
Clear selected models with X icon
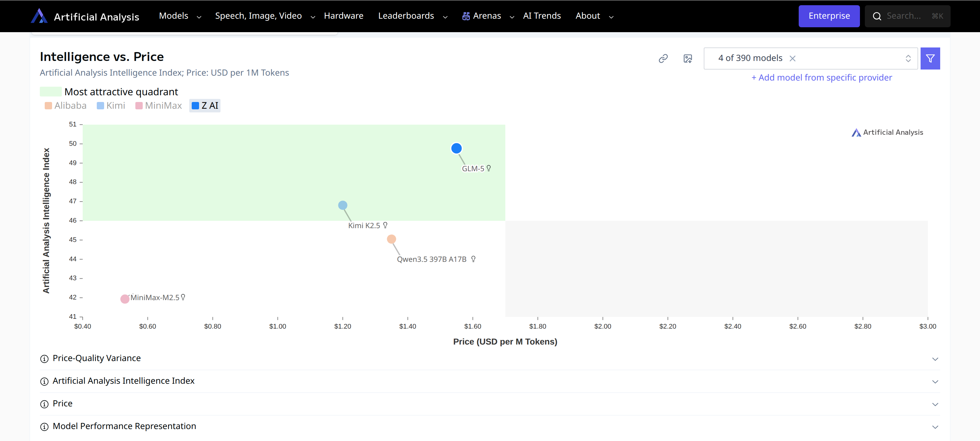793,58
